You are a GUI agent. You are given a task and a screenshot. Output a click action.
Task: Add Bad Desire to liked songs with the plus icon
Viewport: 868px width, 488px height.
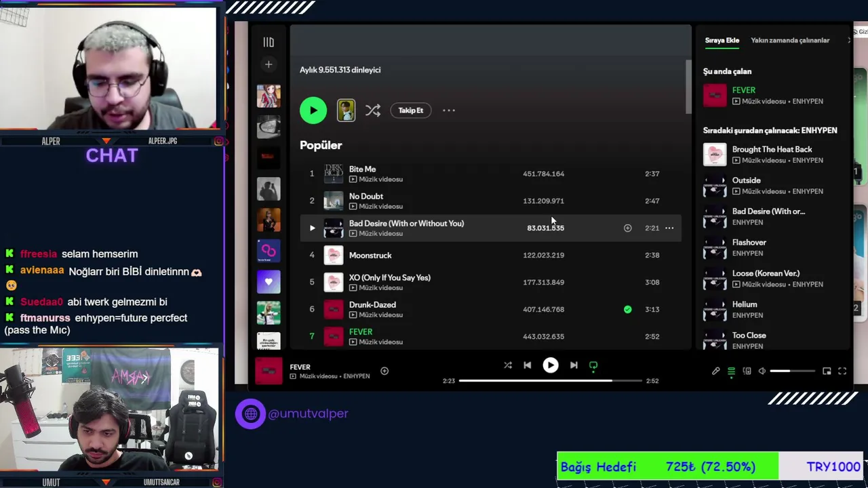pyautogui.click(x=627, y=228)
